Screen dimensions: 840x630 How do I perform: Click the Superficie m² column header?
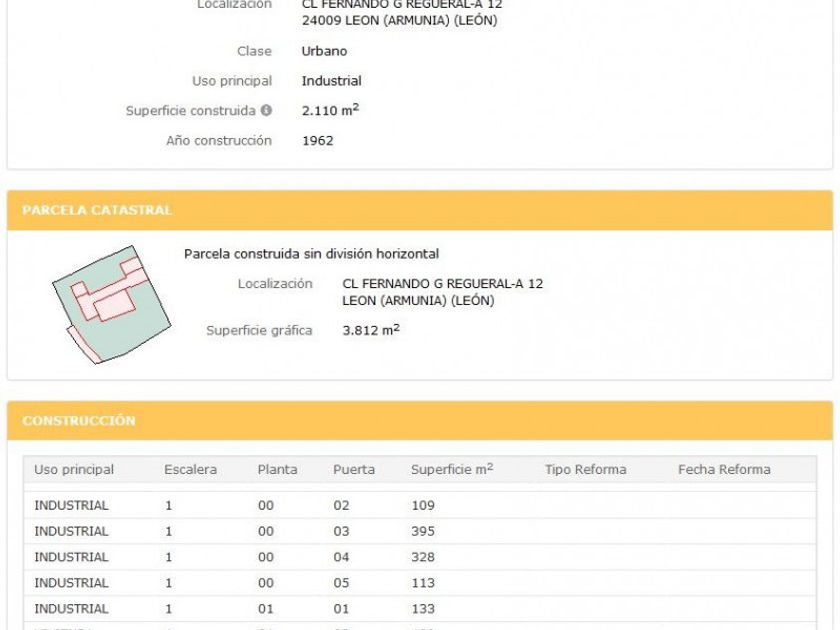click(x=452, y=469)
